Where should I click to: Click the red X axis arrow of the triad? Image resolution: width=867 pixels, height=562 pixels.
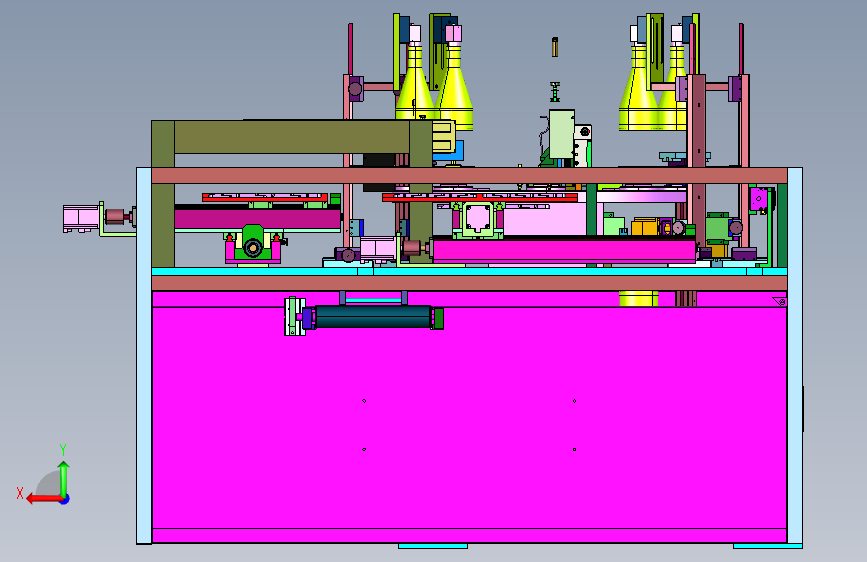click(x=44, y=499)
